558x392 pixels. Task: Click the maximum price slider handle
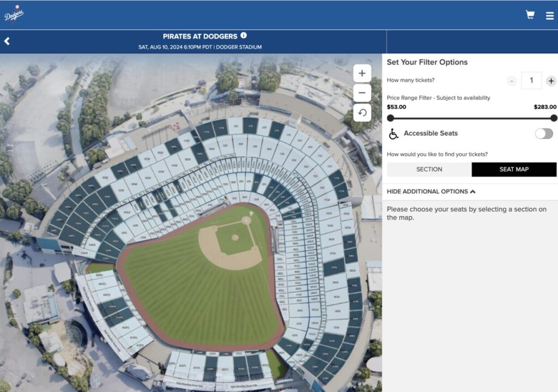(x=554, y=118)
